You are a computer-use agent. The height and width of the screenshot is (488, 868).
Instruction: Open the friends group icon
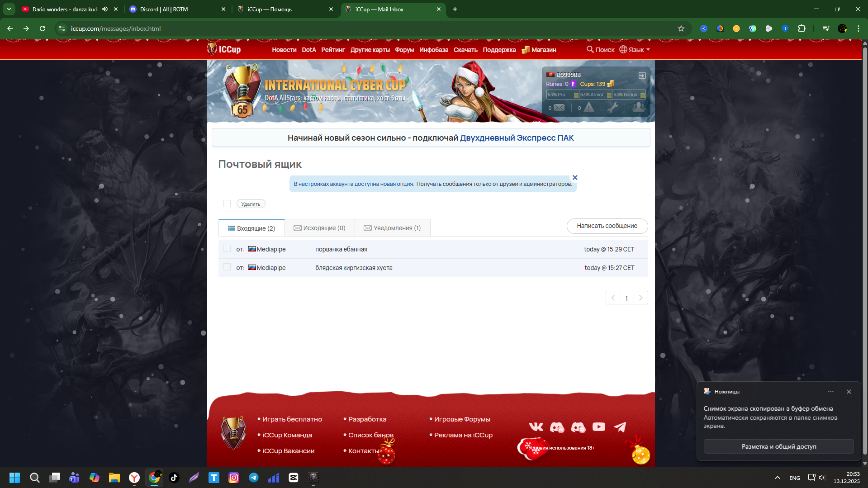638,107
